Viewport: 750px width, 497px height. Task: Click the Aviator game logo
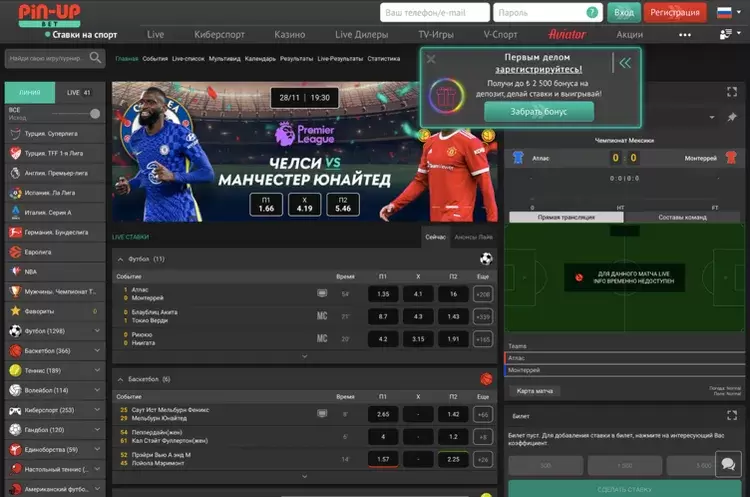click(567, 34)
